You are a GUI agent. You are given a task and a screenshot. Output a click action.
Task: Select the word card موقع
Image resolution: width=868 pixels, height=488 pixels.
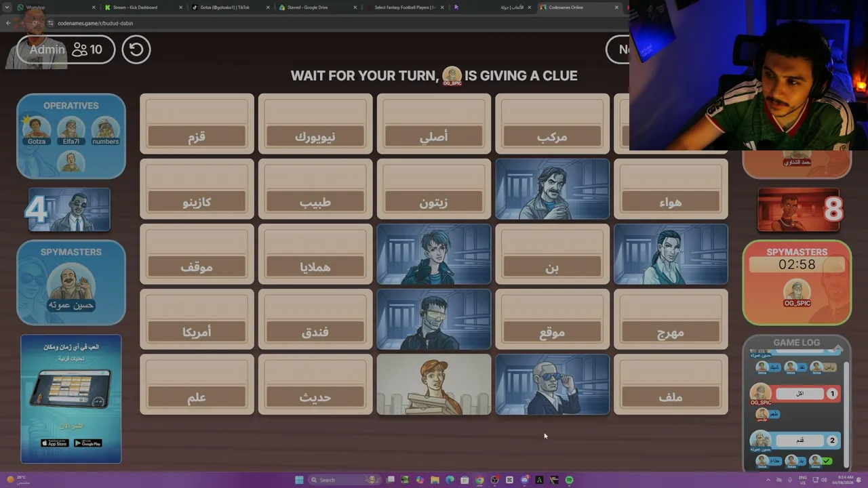click(x=553, y=319)
